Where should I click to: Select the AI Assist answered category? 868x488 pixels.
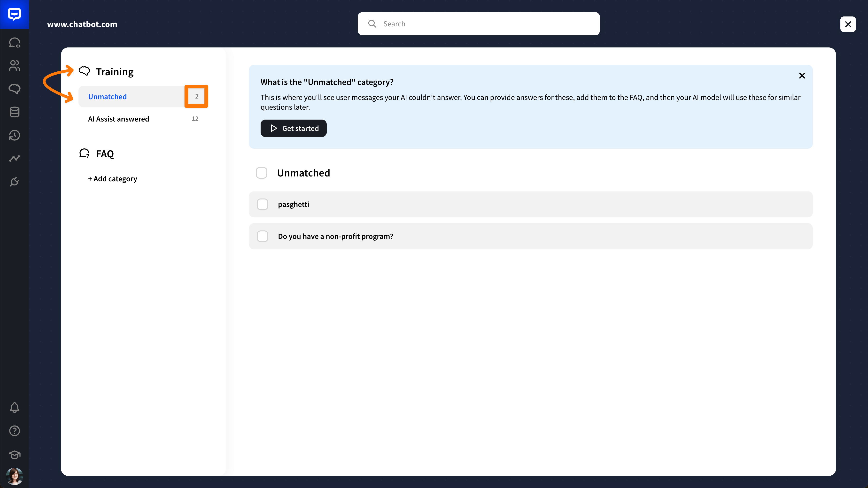tap(143, 119)
